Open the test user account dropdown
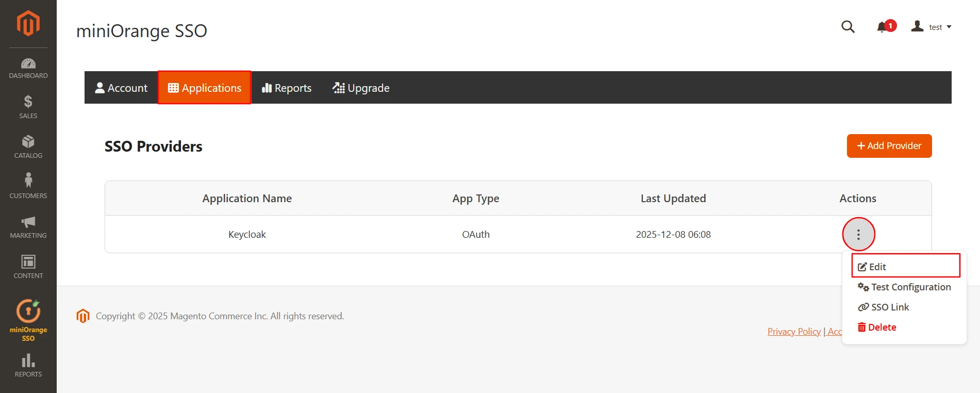Image resolution: width=980 pixels, height=393 pixels. (x=931, y=27)
